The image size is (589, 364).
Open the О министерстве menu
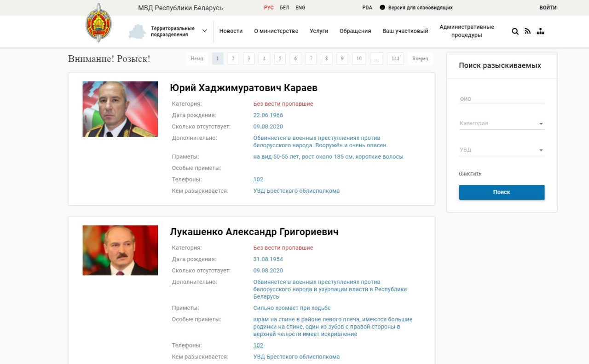276,31
